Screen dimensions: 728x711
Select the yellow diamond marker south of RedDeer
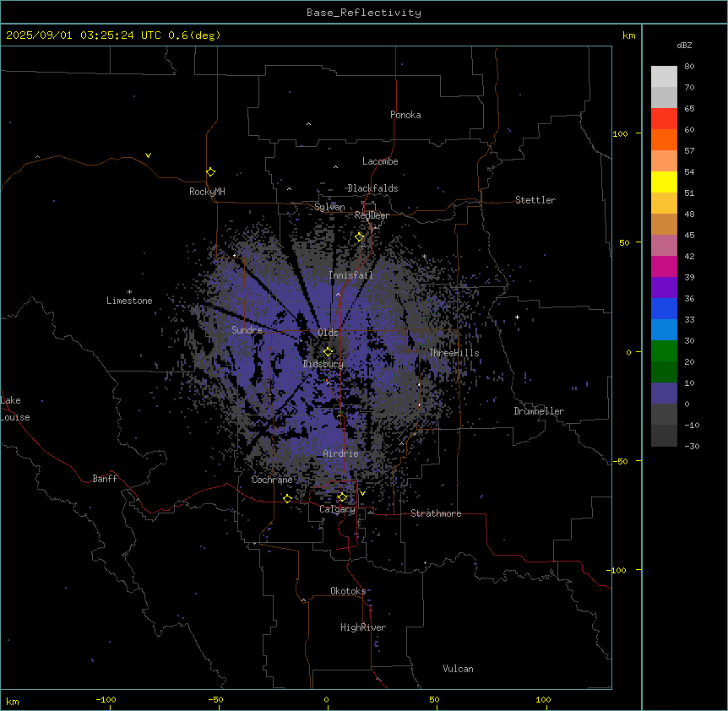[360, 237]
